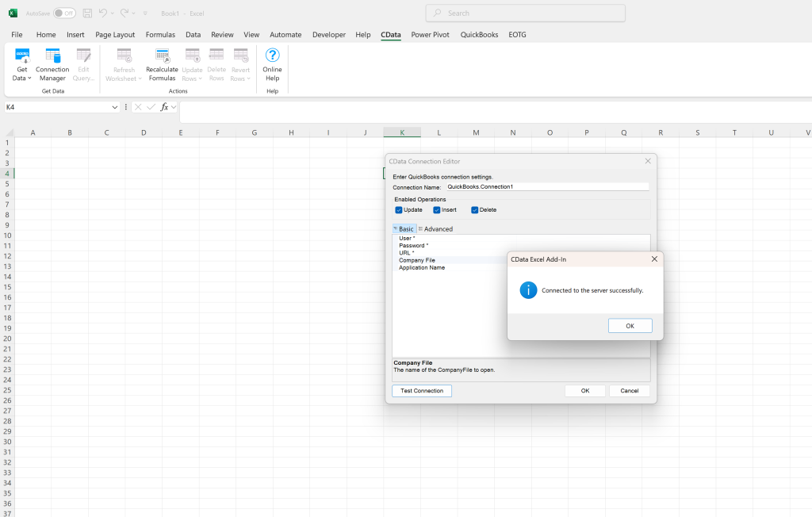812x517 pixels.
Task: Open the Review tab
Action: 222,35
